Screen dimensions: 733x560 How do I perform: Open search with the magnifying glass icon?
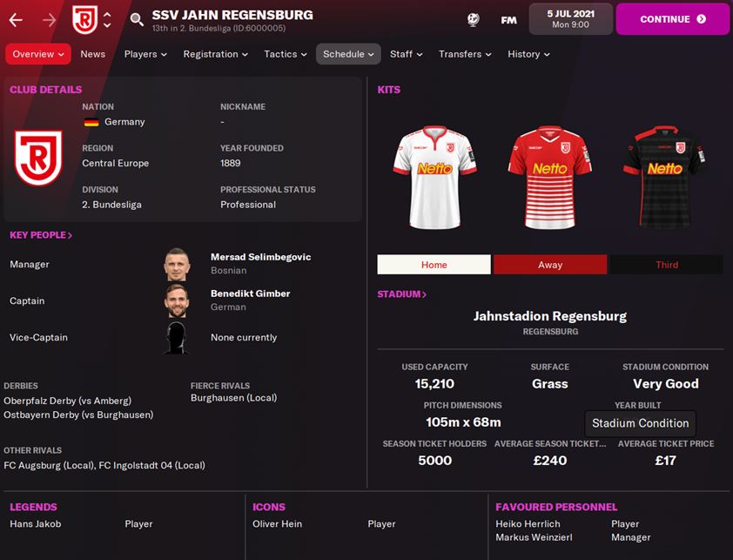click(137, 20)
